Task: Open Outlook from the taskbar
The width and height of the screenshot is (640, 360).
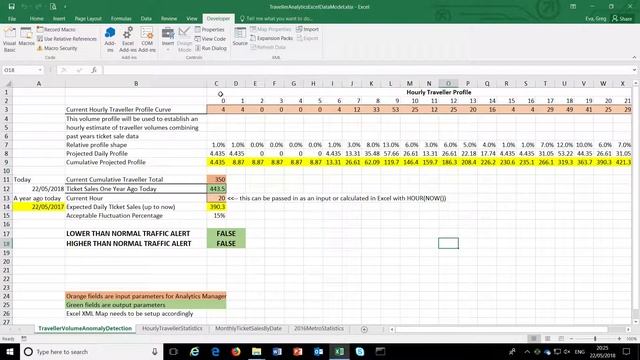Action: coord(318,351)
